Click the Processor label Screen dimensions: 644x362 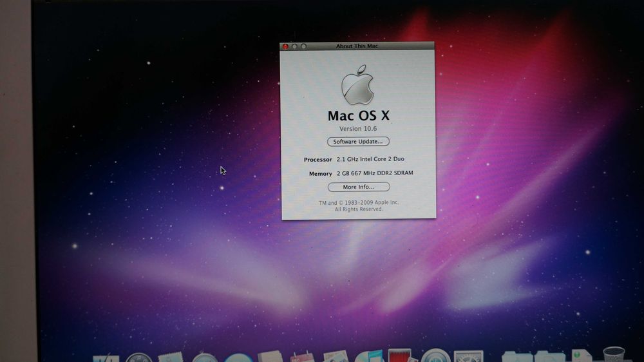[x=318, y=160]
